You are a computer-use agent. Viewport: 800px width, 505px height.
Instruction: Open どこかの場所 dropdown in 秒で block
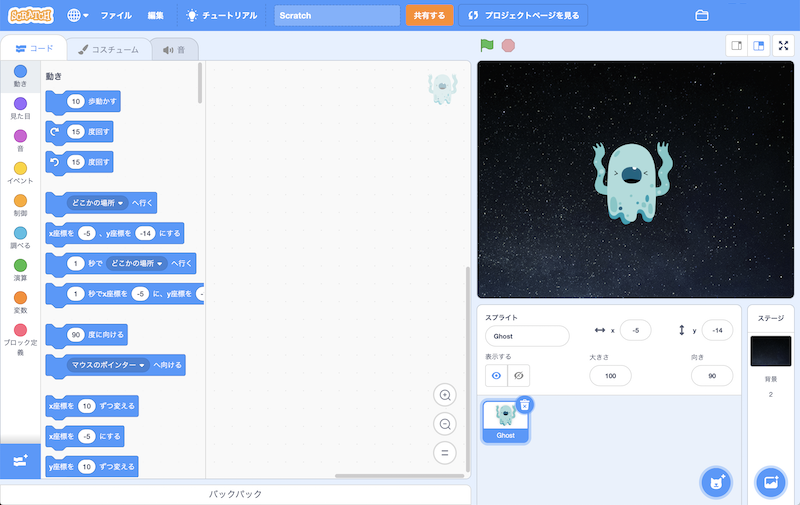pyautogui.click(x=137, y=263)
